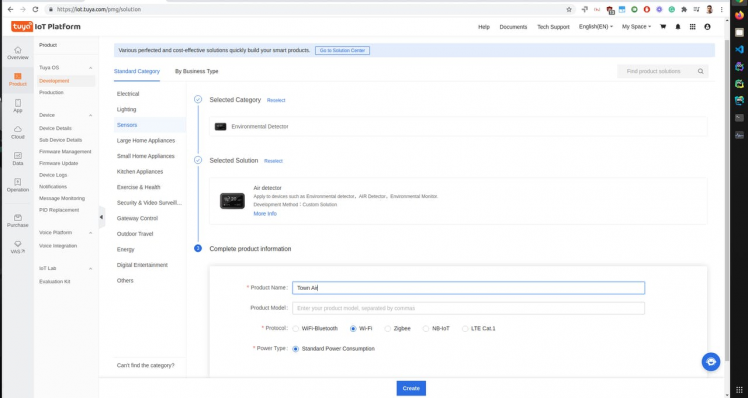
Task: Open the Cloud sidebar icon
Action: [18, 133]
